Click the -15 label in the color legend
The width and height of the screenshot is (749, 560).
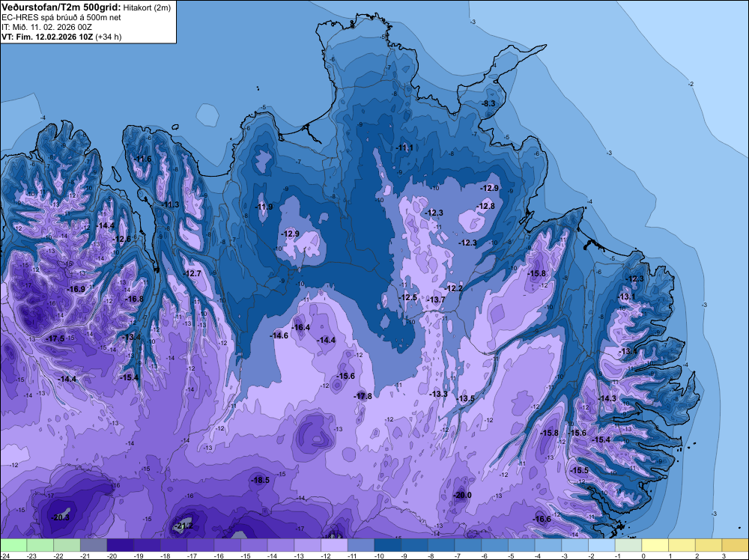point(246,556)
